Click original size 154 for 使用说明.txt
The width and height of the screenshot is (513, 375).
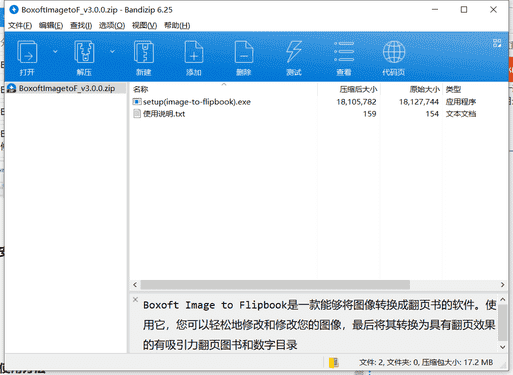(432, 114)
